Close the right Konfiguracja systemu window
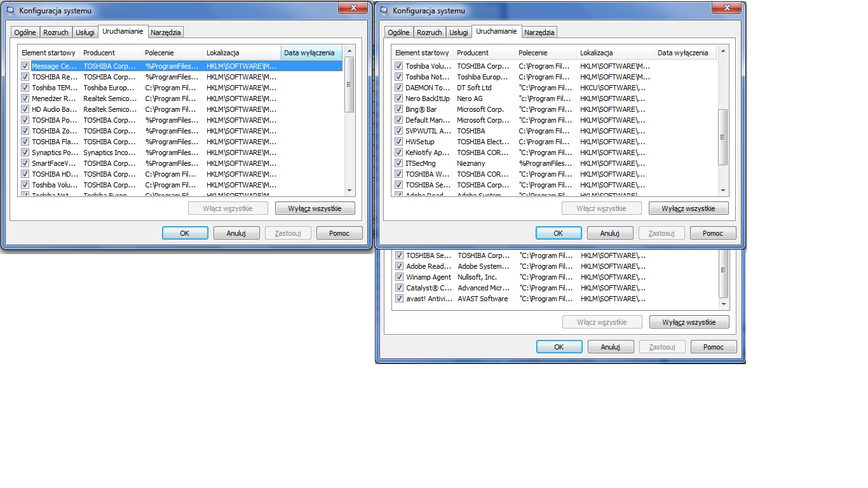Screen dimensions: 868x488 [728, 8]
